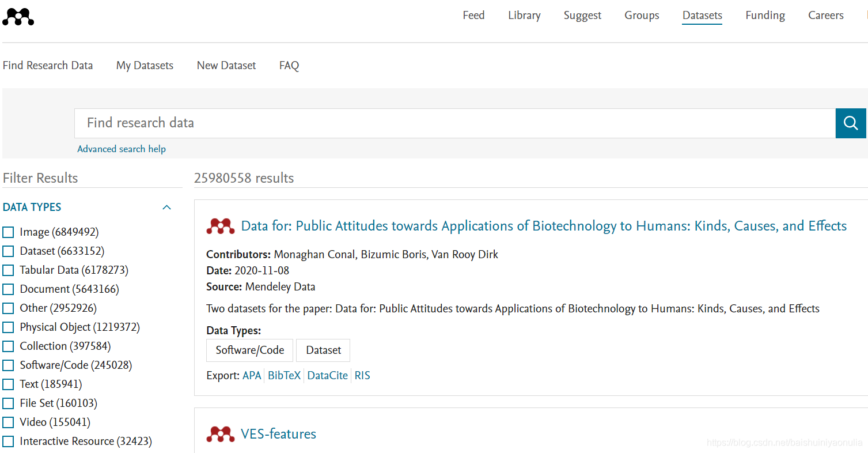This screenshot has width=868, height=453.
Task: Open the My Datasets subpage
Action: click(x=145, y=66)
